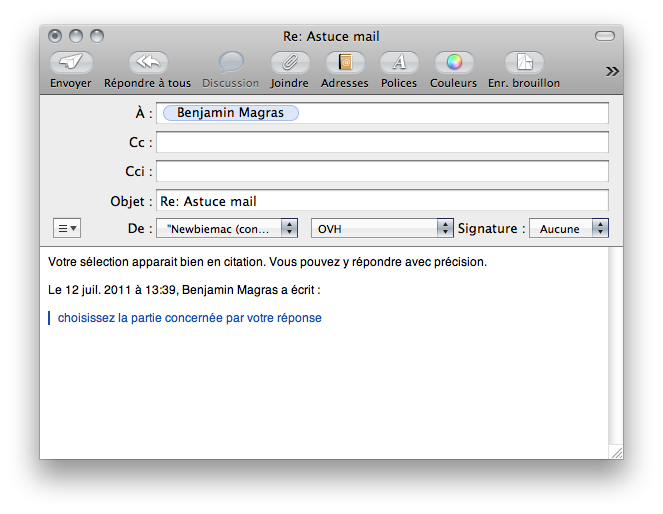
Task: Click into the Cc field
Action: [382, 142]
